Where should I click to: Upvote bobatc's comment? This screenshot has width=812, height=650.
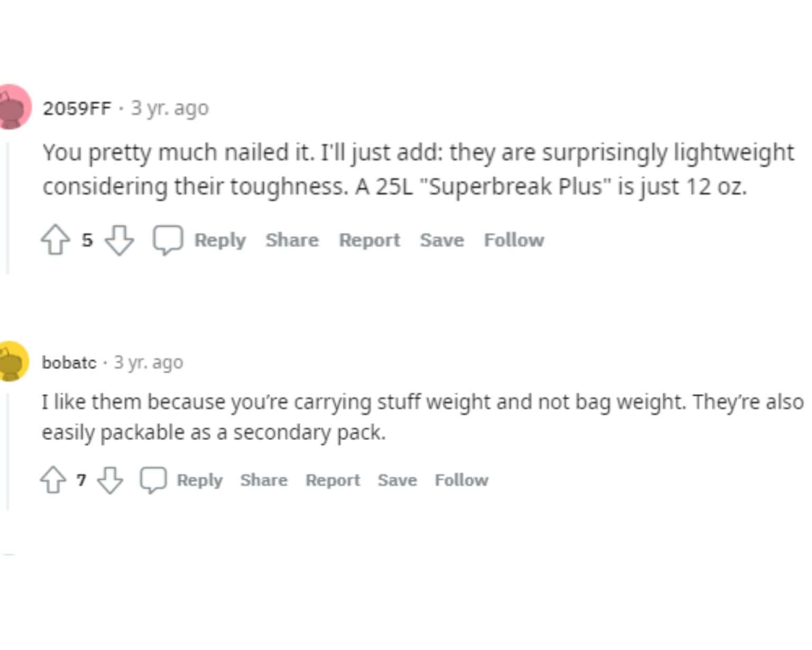(53, 480)
